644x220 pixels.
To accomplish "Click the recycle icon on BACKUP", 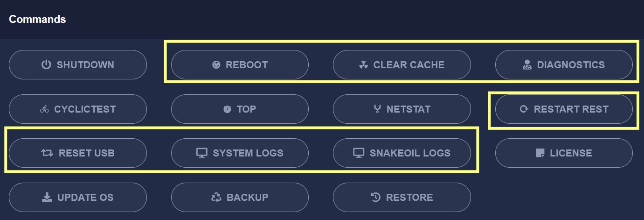I will pos(216,198).
